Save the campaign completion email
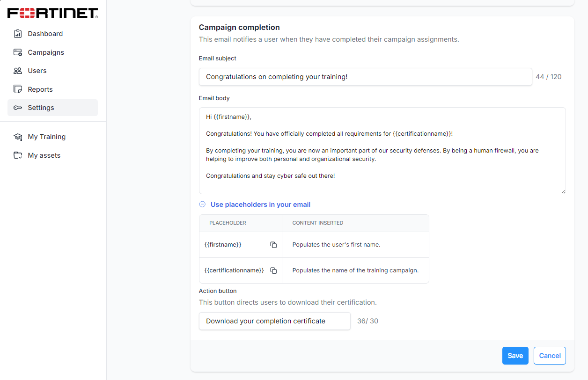 point(515,356)
